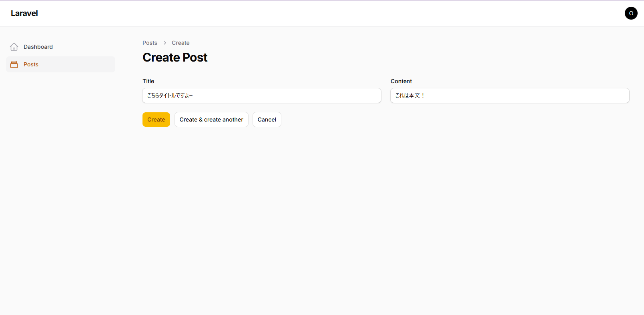Screen dimensions: 644x315
Task: Click the Create Post heading
Action: [175, 58]
